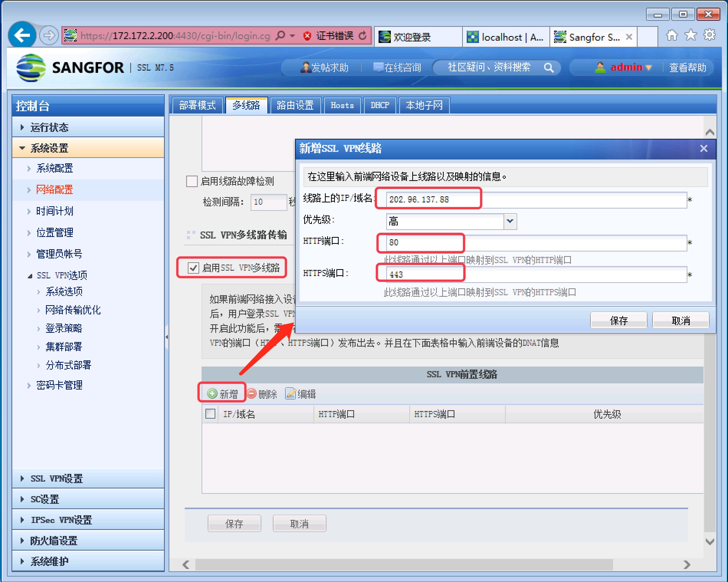Switch to localhost browser tab
728x582 pixels.
click(x=506, y=37)
